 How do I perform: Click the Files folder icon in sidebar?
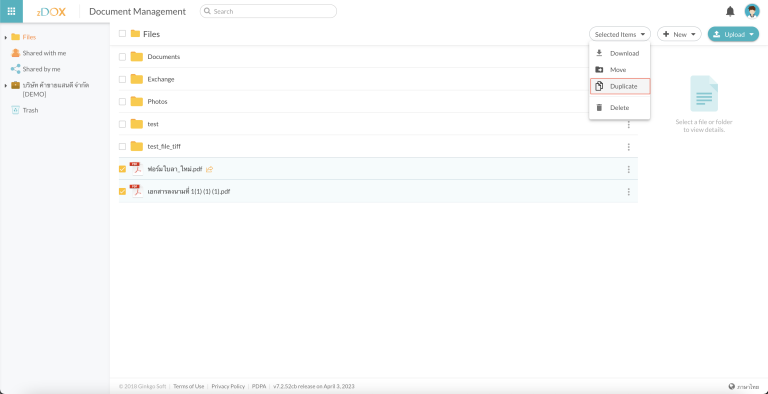(x=15, y=37)
